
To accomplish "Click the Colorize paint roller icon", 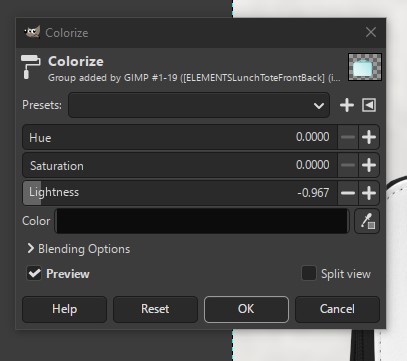I will [30, 67].
